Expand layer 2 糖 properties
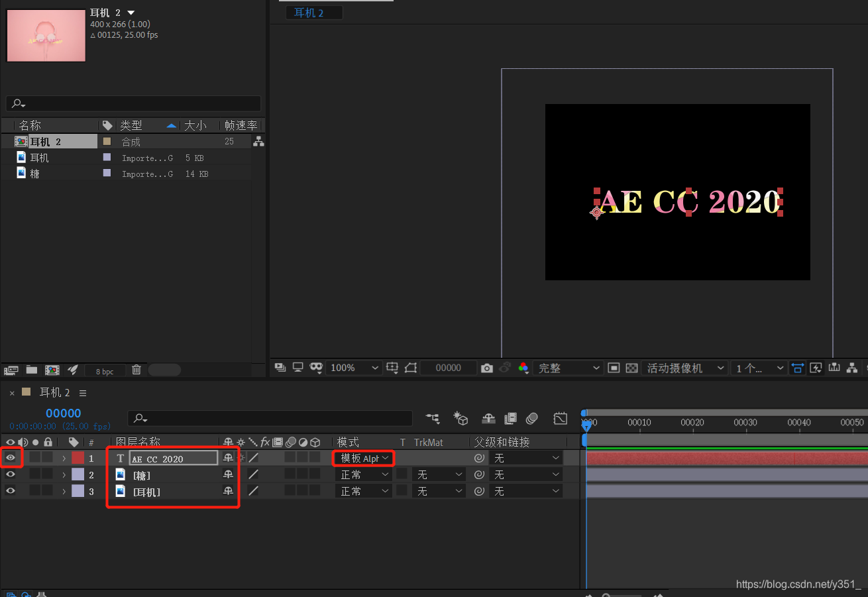The width and height of the screenshot is (868, 597). click(x=64, y=474)
